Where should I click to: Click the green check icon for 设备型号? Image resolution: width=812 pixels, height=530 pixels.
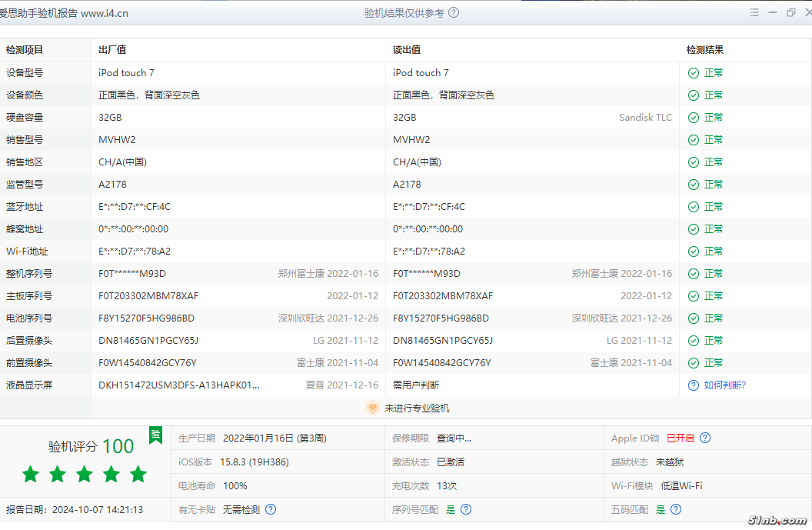click(x=694, y=73)
